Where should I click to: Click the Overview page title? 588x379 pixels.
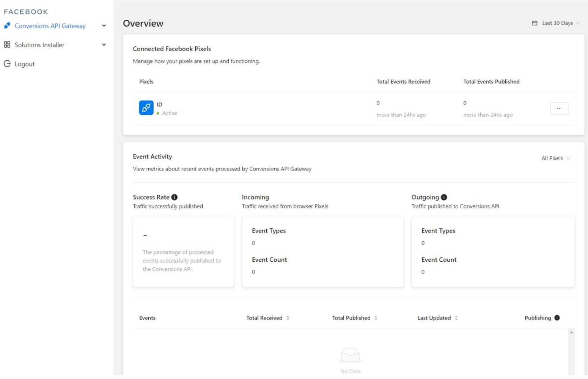coord(143,24)
